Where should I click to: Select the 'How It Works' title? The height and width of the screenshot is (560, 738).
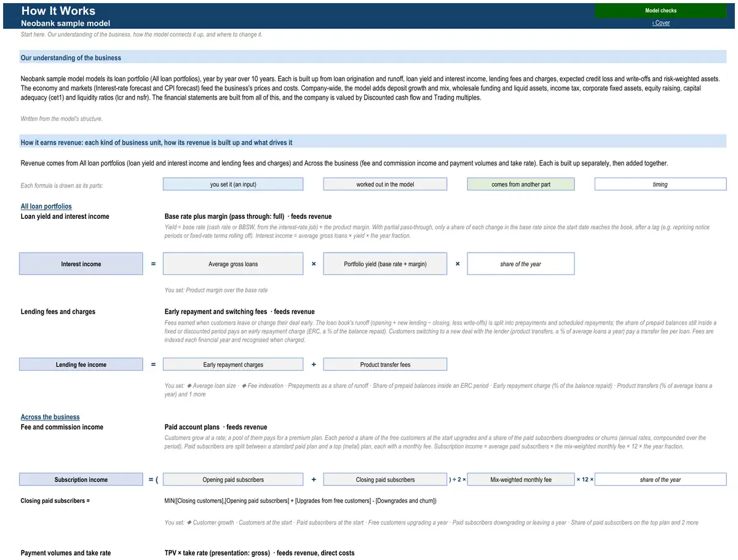click(58, 10)
